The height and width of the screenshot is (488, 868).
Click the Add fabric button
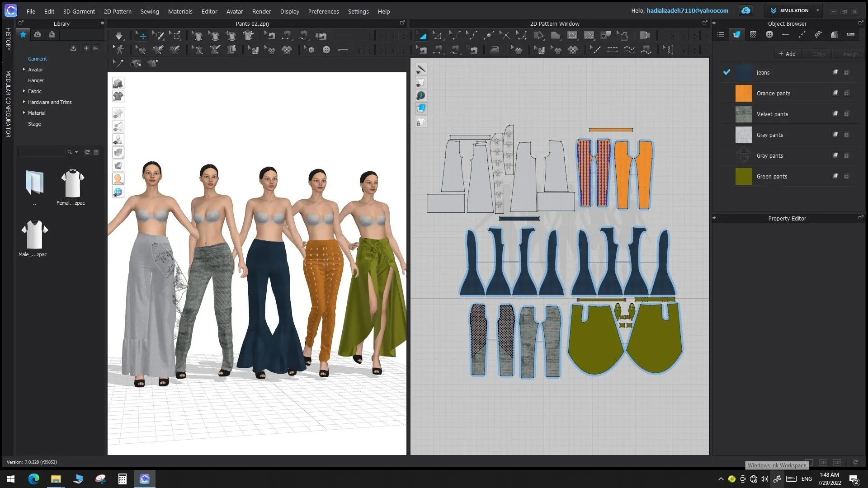(x=787, y=54)
